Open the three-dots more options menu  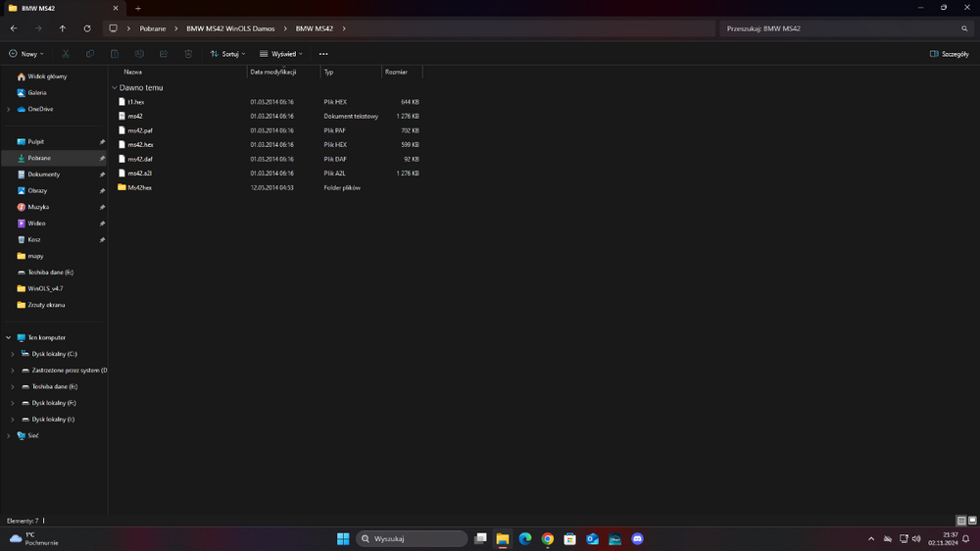pyautogui.click(x=323, y=54)
